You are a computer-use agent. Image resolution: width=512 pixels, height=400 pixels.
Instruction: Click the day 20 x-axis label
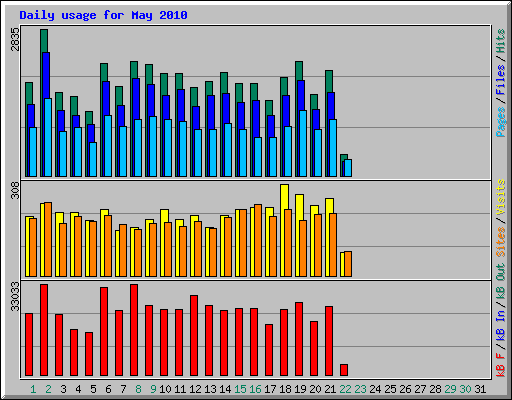click(x=315, y=389)
